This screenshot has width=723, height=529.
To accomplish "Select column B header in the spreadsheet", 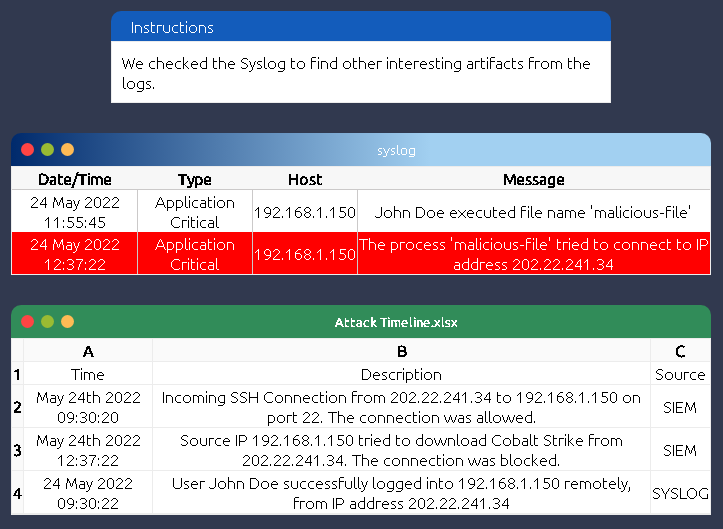I will pos(402,351).
